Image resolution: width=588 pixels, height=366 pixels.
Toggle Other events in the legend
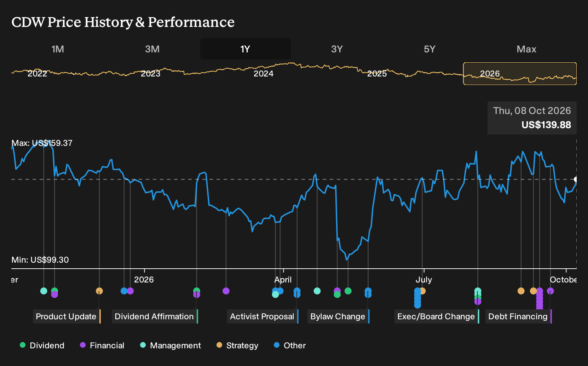[290, 345]
